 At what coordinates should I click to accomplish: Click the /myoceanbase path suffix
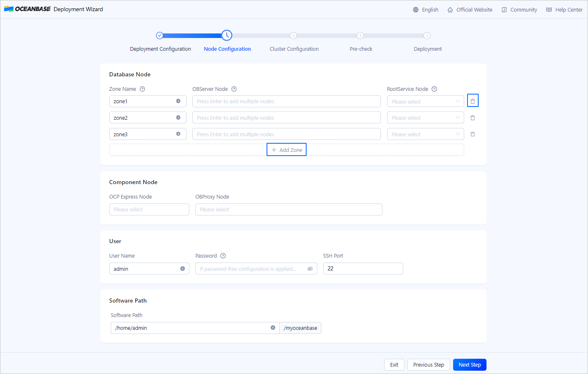pyautogui.click(x=300, y=328)
